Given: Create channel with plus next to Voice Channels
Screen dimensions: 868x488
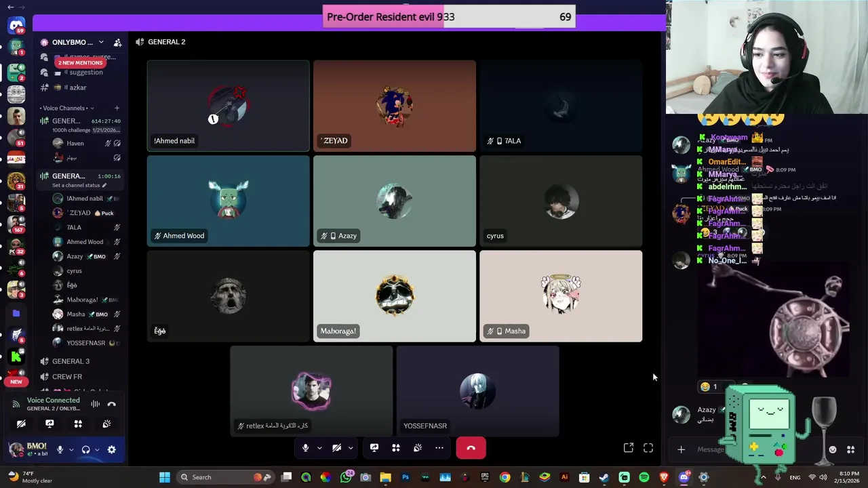Looking at the screenshot, I should click(x=117, y=108).
